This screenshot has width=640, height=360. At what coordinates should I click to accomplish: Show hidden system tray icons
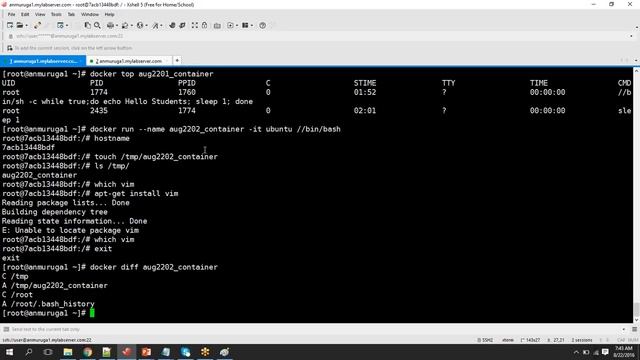coord(576,352)
